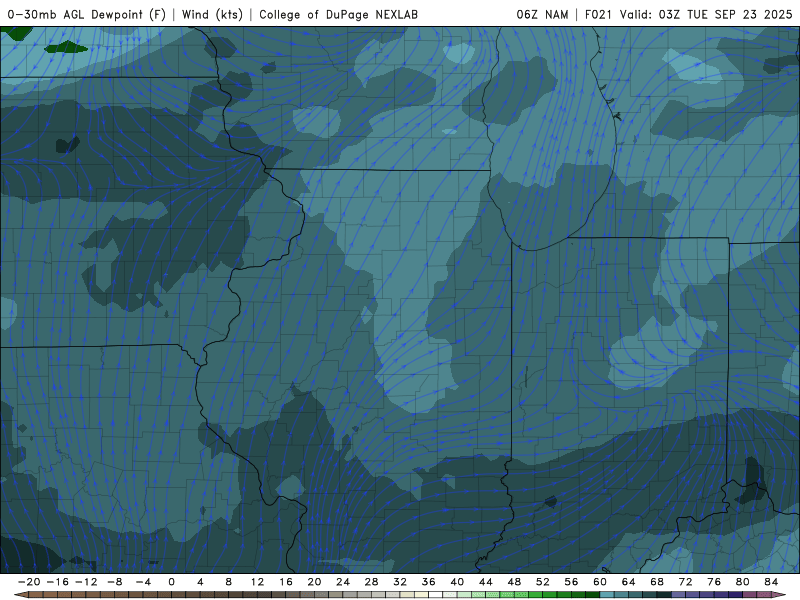Click the 12 value on the legend
The height and width of the screenshot is (600, 800).
(x=257, y=582)
